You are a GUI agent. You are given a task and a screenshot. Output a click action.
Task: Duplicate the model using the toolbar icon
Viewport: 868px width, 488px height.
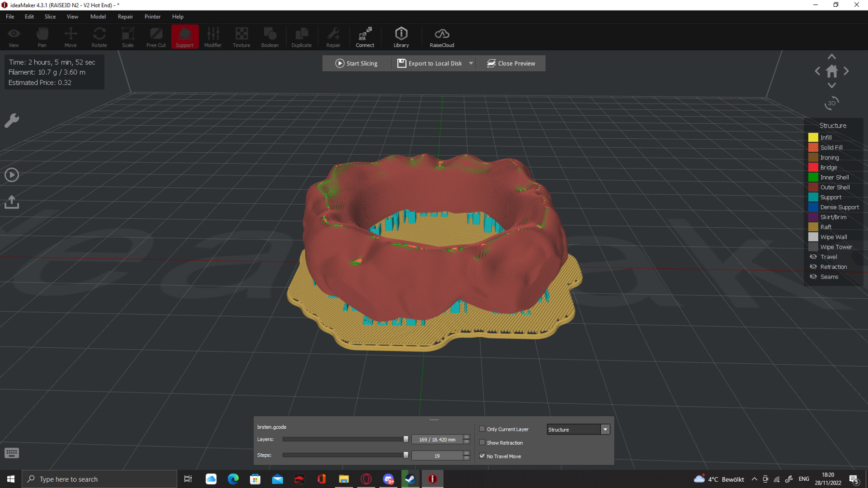[301, 36]
